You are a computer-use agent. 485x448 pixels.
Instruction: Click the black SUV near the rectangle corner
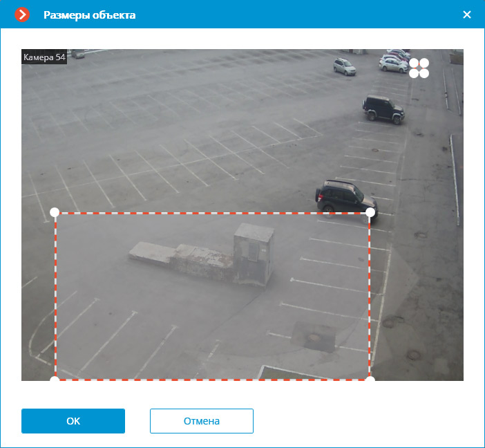pyautogui.click(x=343, y=196)
